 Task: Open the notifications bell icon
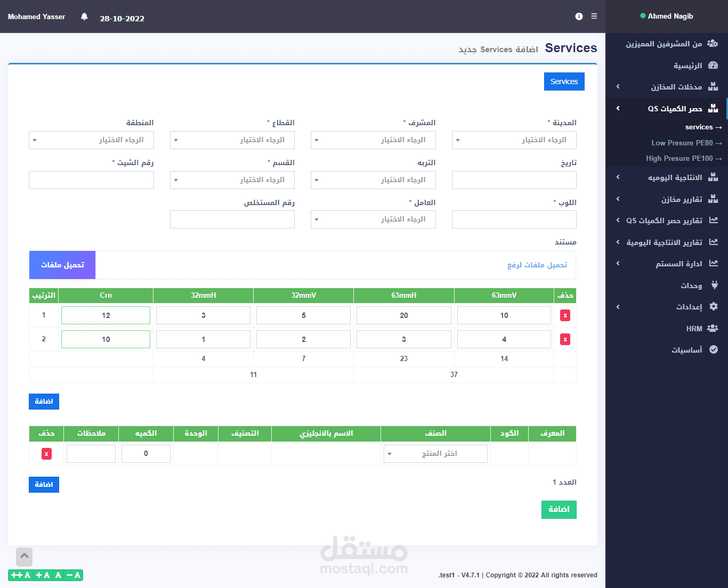(84, 17)
